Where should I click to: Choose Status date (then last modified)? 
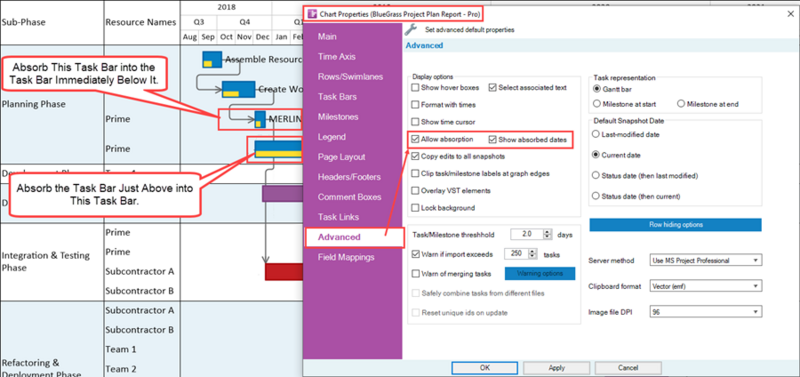596,175
